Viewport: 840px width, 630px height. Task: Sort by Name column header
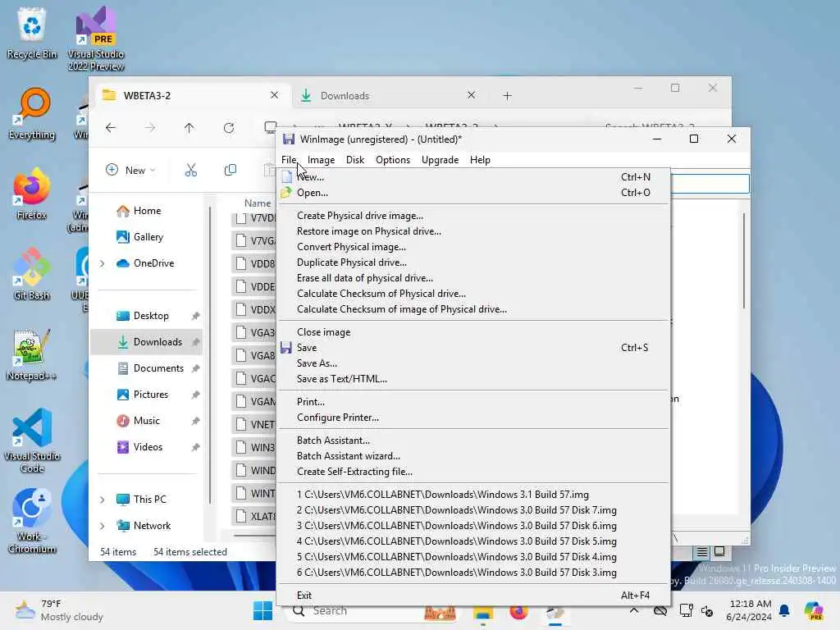click(x=257, y=203)
